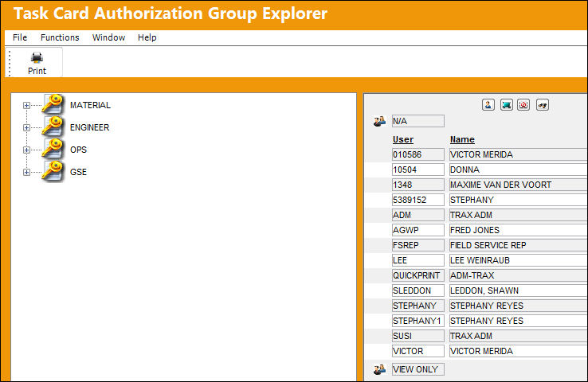The width and height of the screenshot is (588, 382).
Task: Select user cell ADM
Action: [x=418, y=215]
